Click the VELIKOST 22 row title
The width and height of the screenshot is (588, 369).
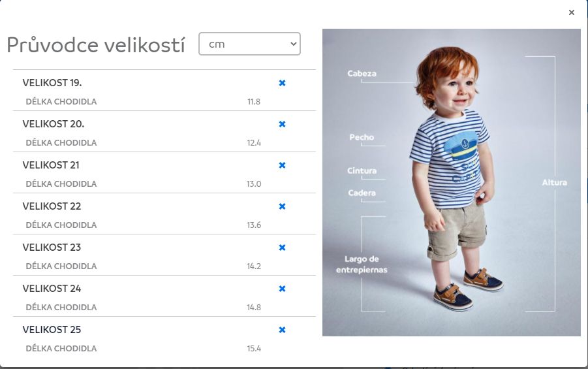click(x=52, y=206)
